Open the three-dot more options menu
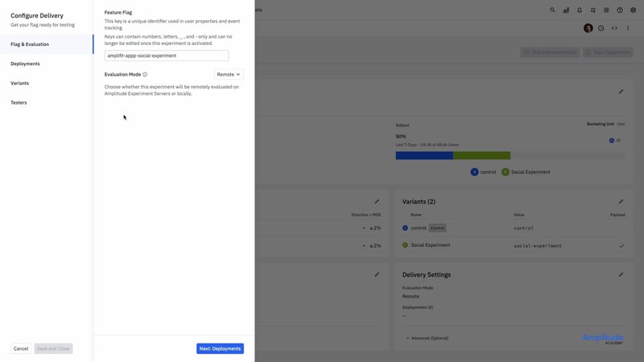Viewport: 644px width, 362px height. point(628,28)
